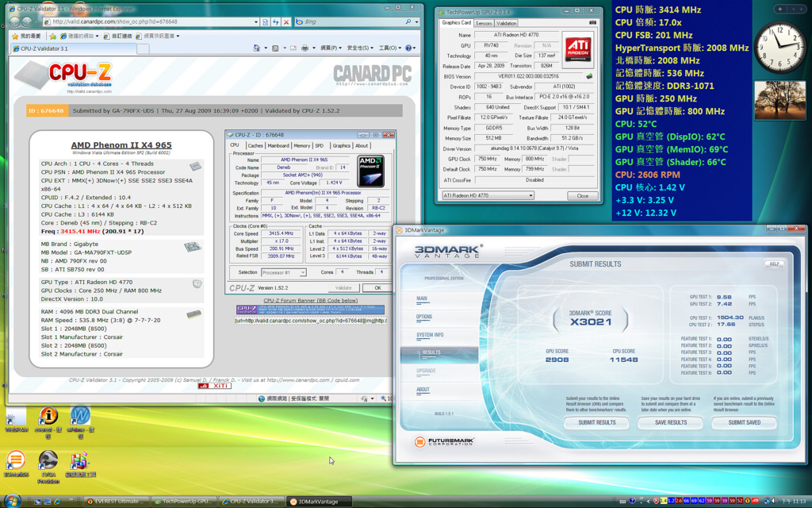Open the everest desktop shortcut

click(x=48, y=422)
